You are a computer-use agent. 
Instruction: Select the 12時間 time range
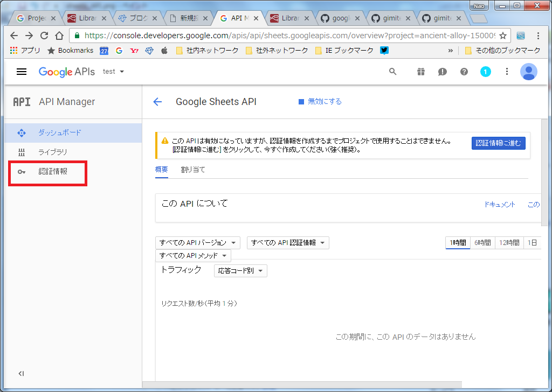[x=509, y=243]
